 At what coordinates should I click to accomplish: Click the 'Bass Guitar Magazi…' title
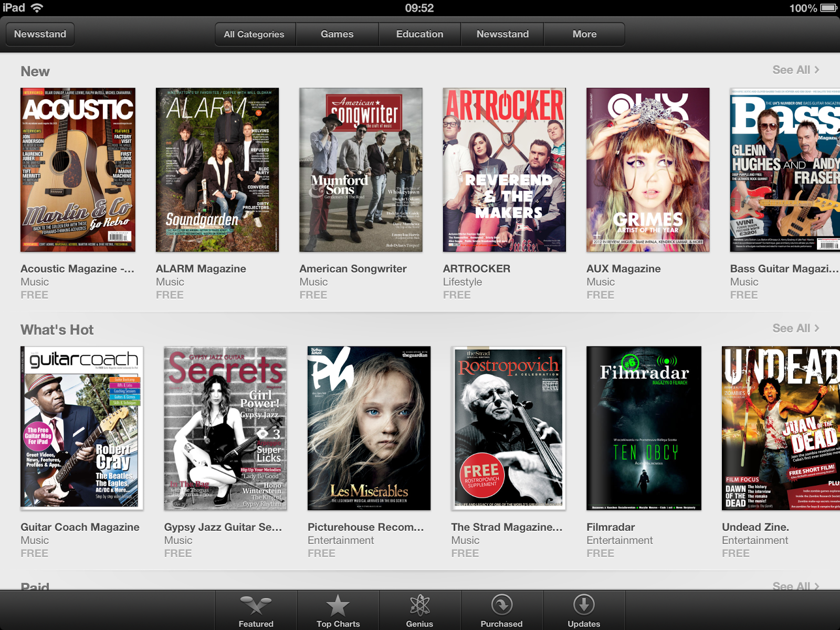pyautogui.click(x=784, y=269)
